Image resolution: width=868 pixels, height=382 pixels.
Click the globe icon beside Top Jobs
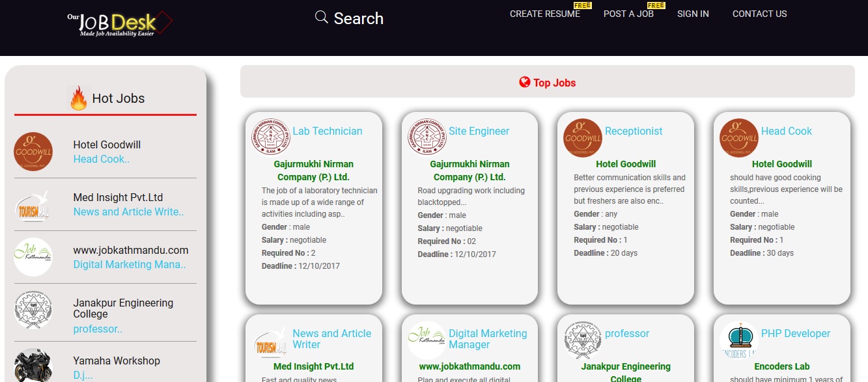coord(524,82)
